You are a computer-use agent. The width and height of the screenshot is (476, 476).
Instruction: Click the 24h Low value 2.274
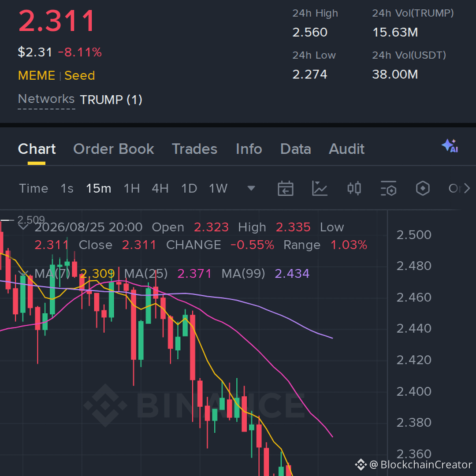310,74
